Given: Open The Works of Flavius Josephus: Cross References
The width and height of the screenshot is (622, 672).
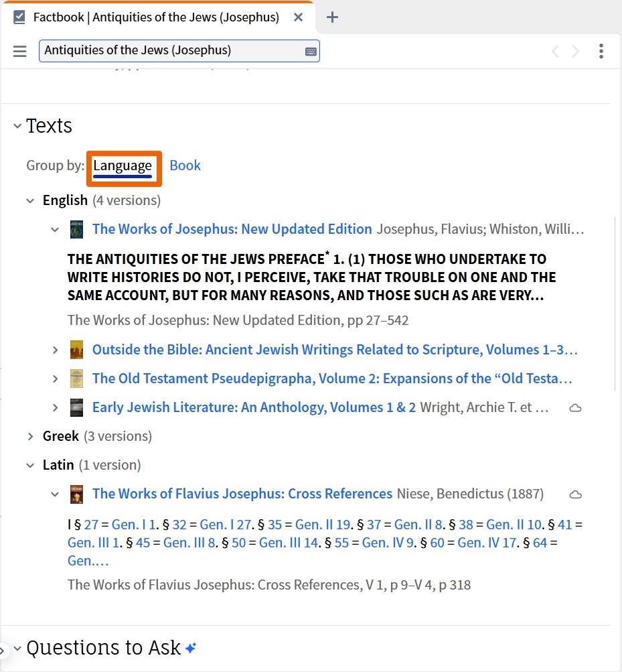Looking at the screenshot, I should click(242, 494).
